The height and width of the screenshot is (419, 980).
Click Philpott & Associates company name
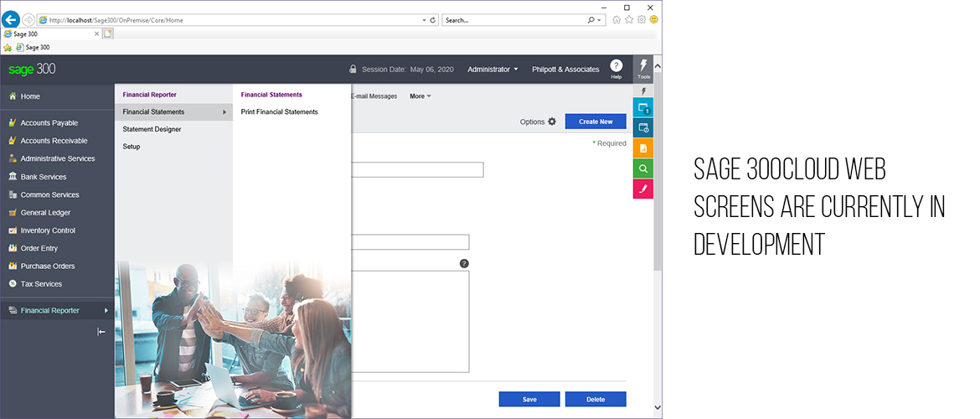click(x=565, y=70)
